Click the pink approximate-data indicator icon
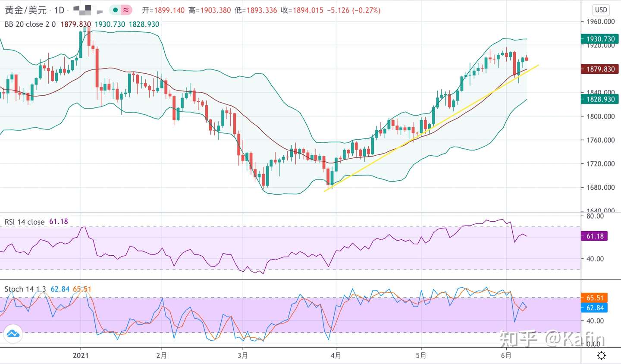621x364 pixels. (126, 10)
